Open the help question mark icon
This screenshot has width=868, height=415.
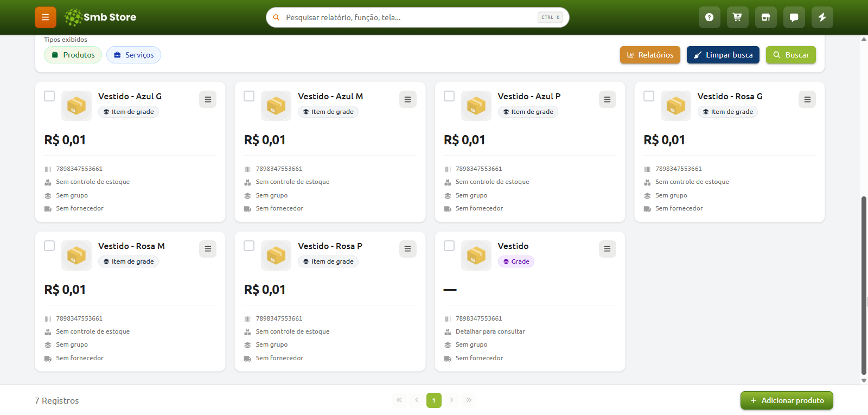(709, 17)
